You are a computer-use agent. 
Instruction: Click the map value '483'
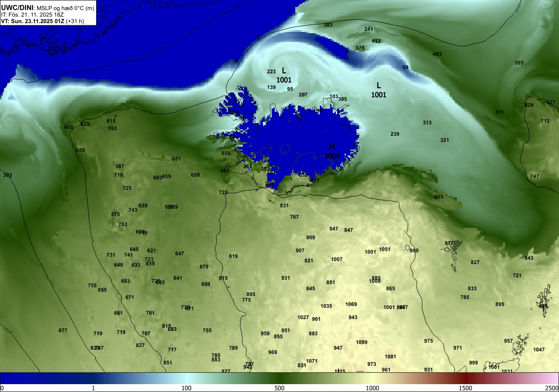point(437,54)
